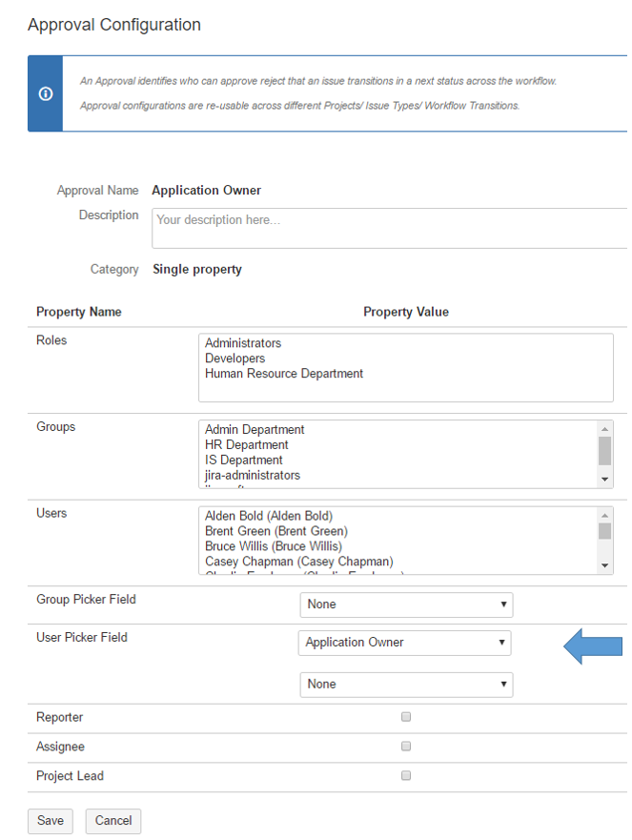Pick Developers from the Roles list
Viewport: 632px width, 840px height.
(234, 359)
